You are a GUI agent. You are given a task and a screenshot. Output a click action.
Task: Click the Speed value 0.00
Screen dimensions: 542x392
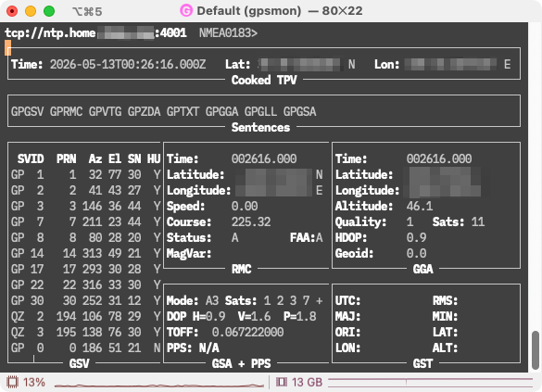coord(245,206)
